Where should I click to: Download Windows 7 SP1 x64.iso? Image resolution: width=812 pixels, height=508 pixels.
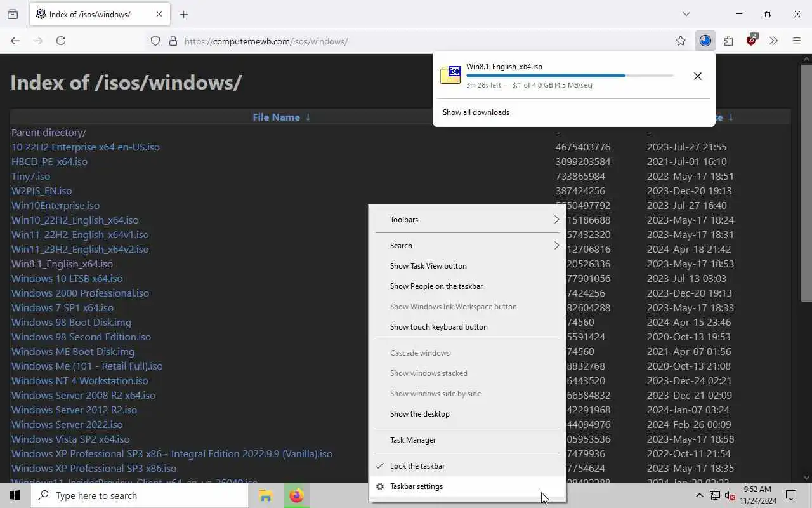tap(62, 307)
